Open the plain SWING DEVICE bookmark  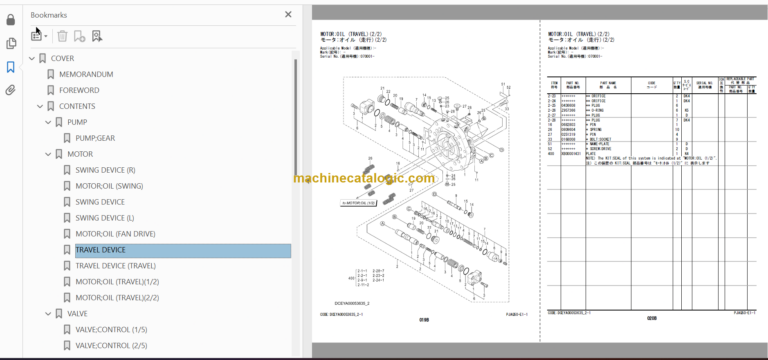pos(100,202)
